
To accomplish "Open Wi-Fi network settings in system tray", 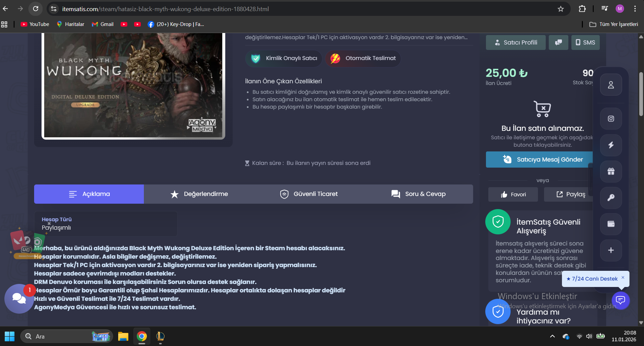I will 579,336.
